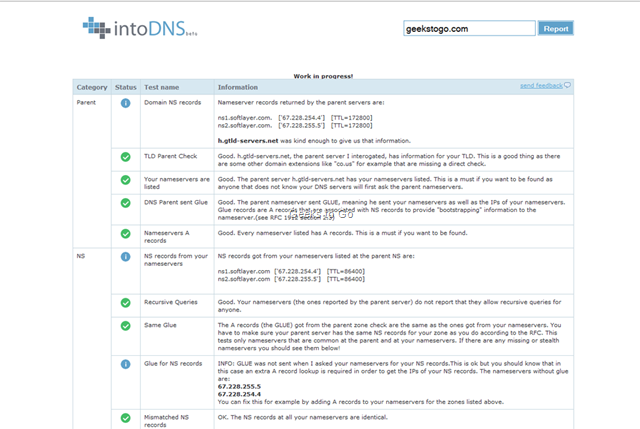Screen dimensions: 640x429
Task: Click green check for Nameservers A records
Action: tap(125, 233)
